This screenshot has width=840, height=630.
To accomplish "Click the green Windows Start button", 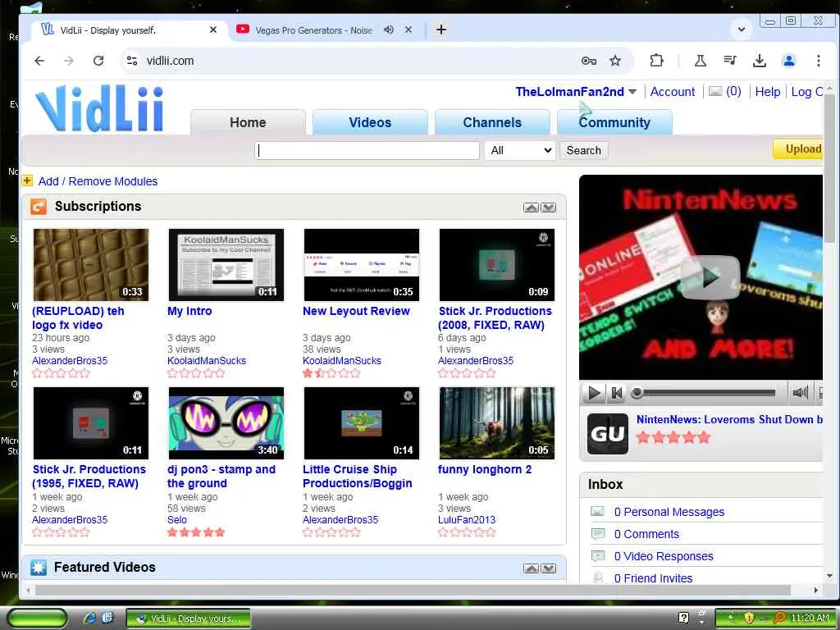I will click(x=38, y=619).
